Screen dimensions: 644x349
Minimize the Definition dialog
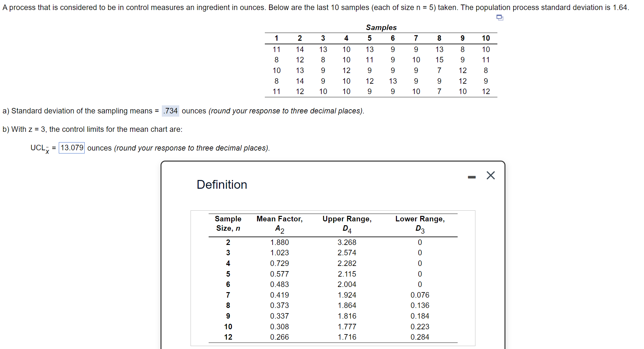click(472, 177)
